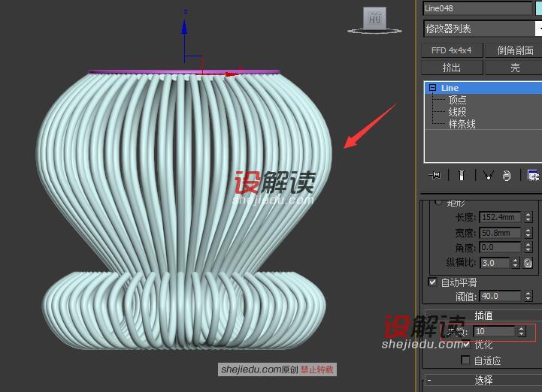This screenshot has height=392, width=542.
Task: Click the ViewCube home face in viewport
Action: [x=374, y=19]
